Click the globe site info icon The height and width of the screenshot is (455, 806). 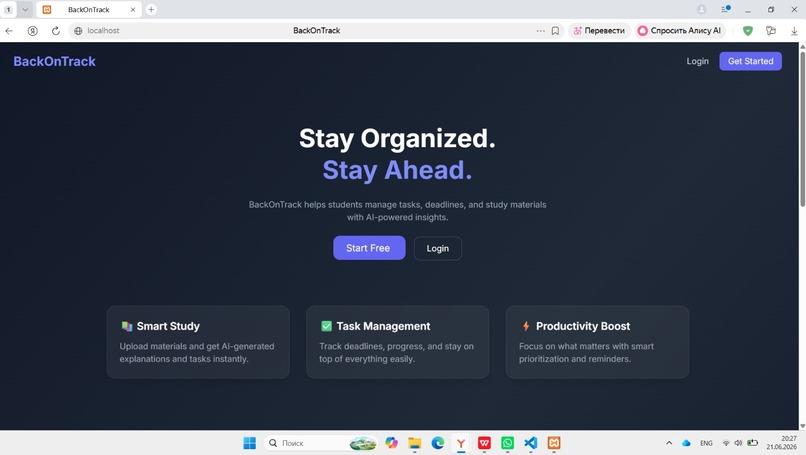coord(78,31)
